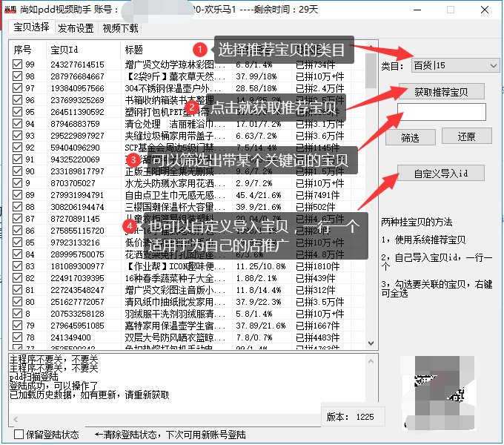Toggle the 保留登陆状态 checkbox

19,435
